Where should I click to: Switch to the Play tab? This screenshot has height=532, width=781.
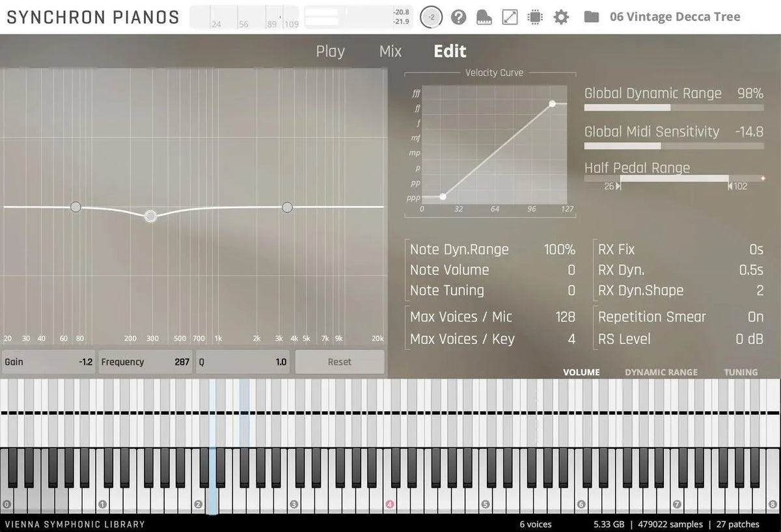tap(330, 51)
